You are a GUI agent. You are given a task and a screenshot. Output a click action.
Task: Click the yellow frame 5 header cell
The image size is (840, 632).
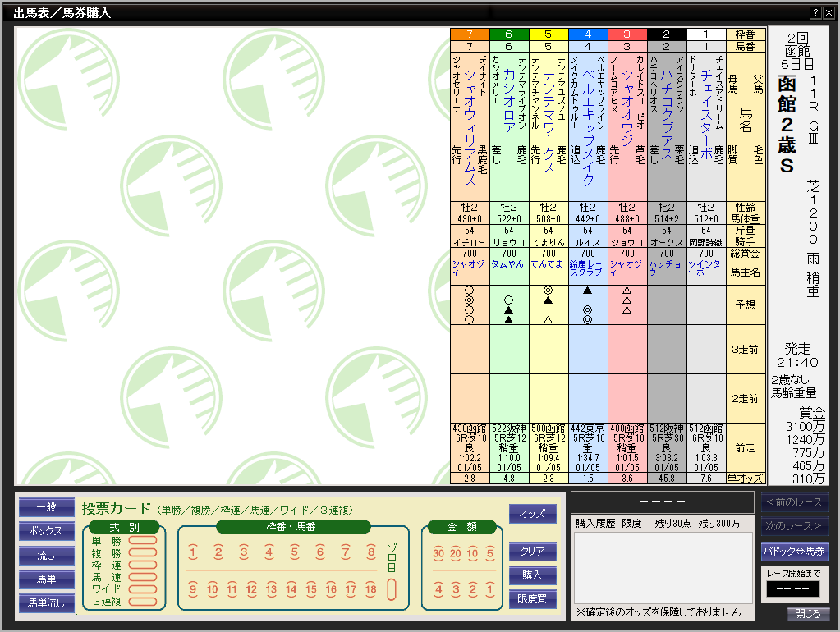click(549, 34)
